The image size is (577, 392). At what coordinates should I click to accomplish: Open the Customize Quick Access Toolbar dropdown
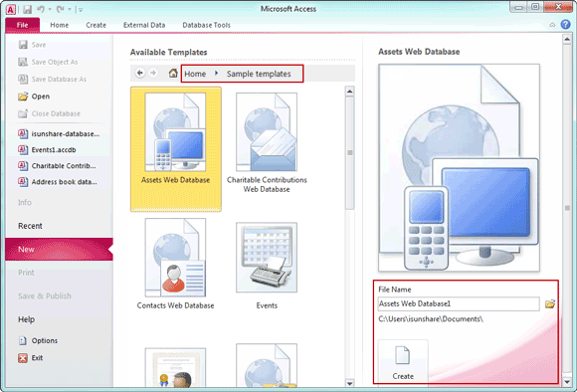[x=81, y=10]
